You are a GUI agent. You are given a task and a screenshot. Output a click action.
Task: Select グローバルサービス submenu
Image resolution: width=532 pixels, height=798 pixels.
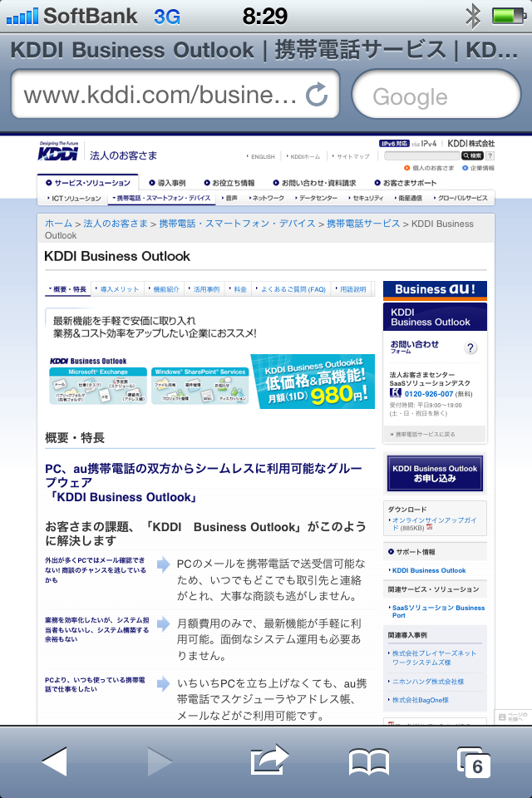(x=461, y=198)
